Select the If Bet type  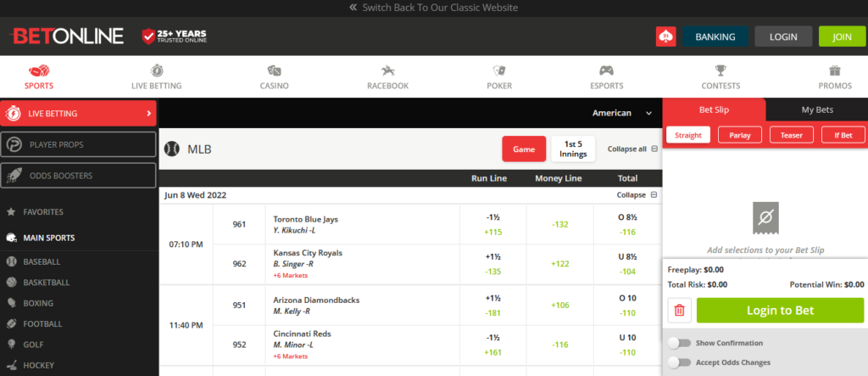tap(843, 135)
